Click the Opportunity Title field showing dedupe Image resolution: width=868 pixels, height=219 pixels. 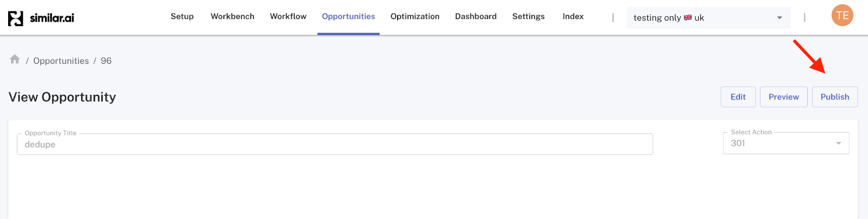(x=335, y=144)
